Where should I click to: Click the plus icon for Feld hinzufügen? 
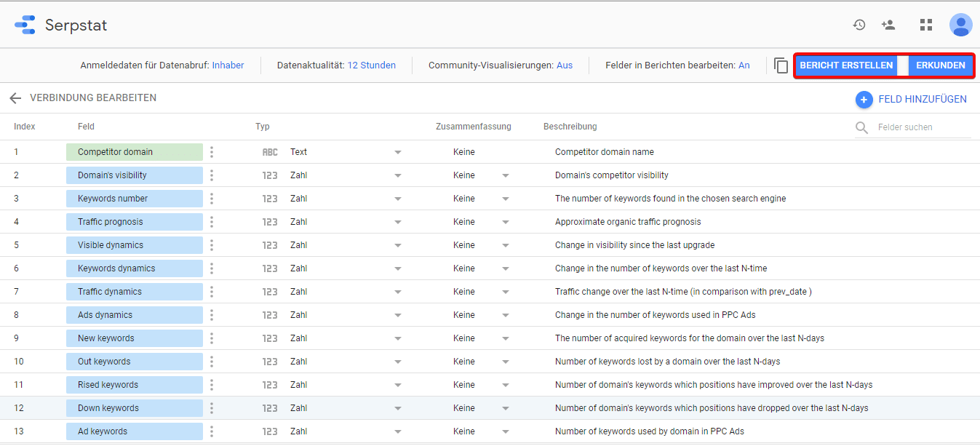pyautogui.click(x=864, y=100)
